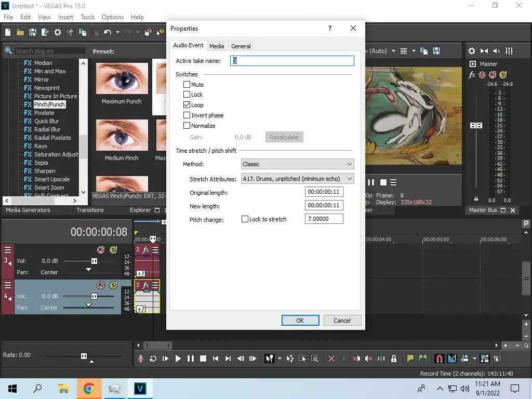Save the preview snapshot to file
Screen dimensions: 532x399
(436, 51)
